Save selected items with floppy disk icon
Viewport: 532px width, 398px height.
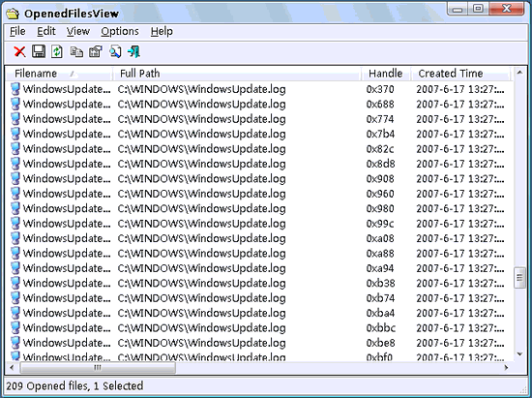(x=39, y=51)
